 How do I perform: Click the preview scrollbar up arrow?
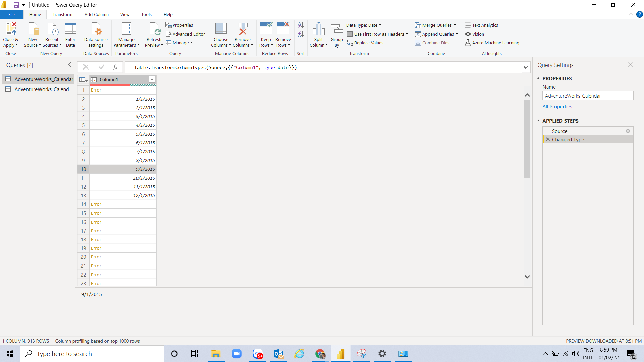tap(527, 95)
